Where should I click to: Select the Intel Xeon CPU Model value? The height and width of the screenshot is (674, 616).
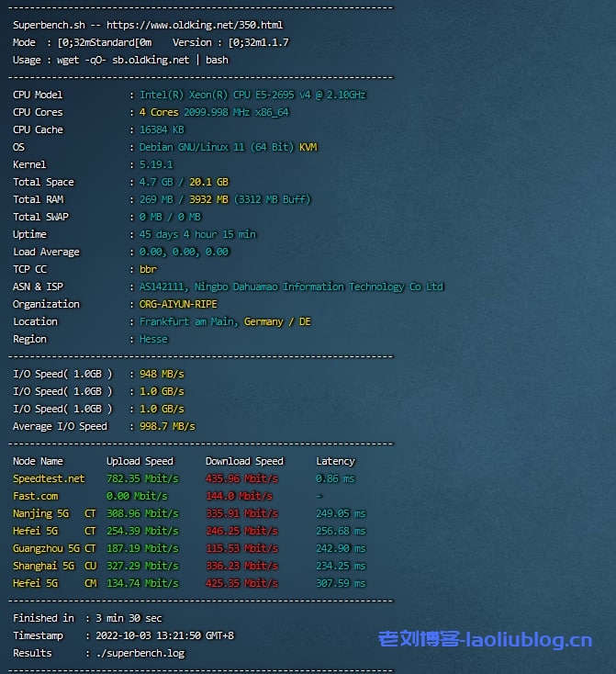[252, 95]
